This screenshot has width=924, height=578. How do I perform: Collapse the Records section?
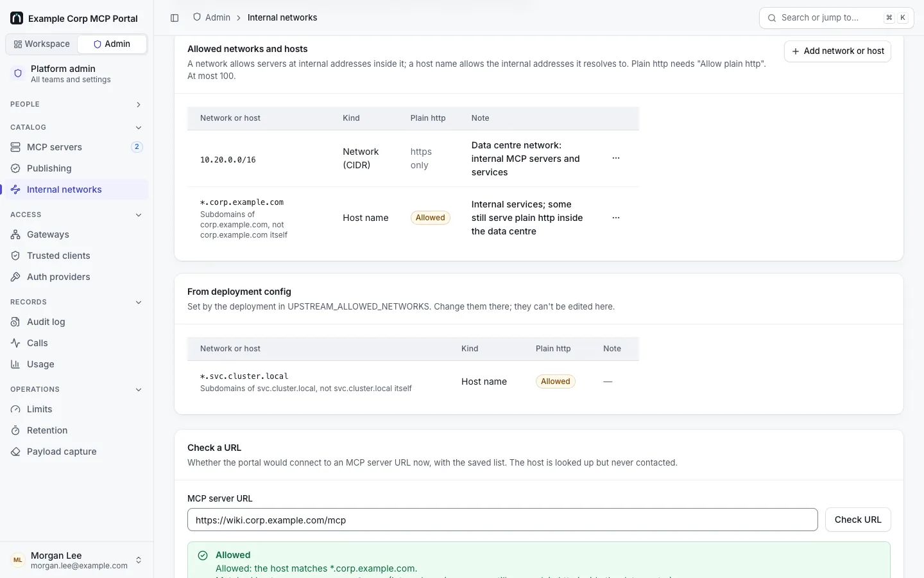click(139, 302)
